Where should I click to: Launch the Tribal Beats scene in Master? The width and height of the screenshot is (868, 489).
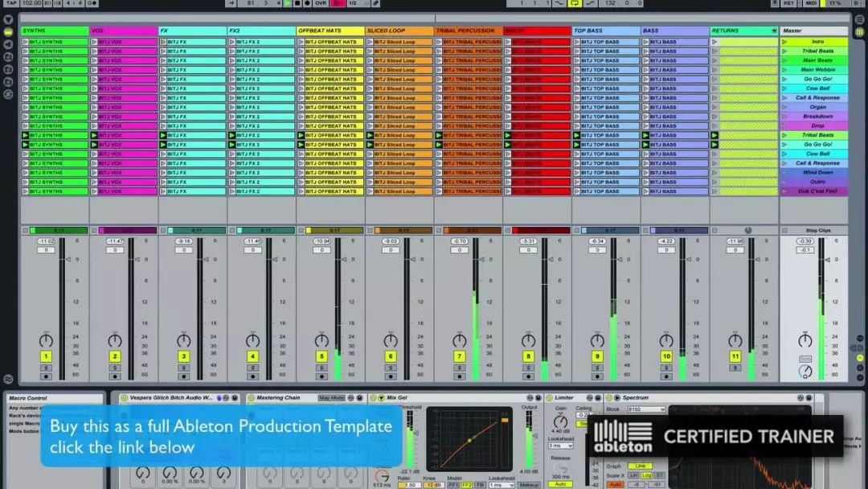(785, 51)
